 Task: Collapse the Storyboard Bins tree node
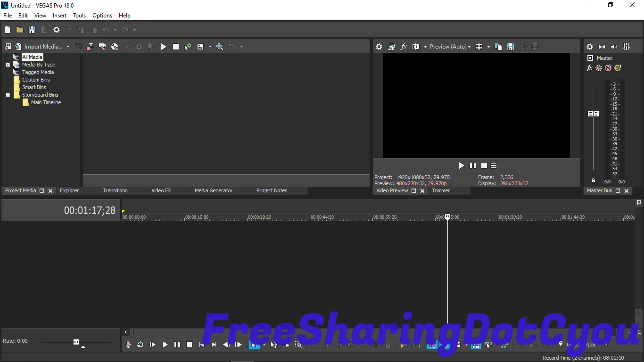(x=8, y=95)
